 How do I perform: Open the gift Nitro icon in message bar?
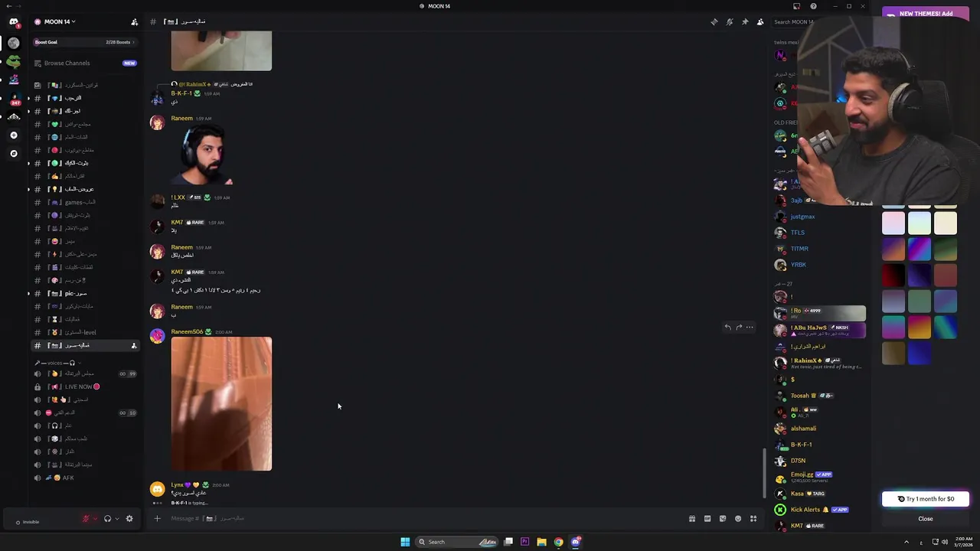point(692,519)
